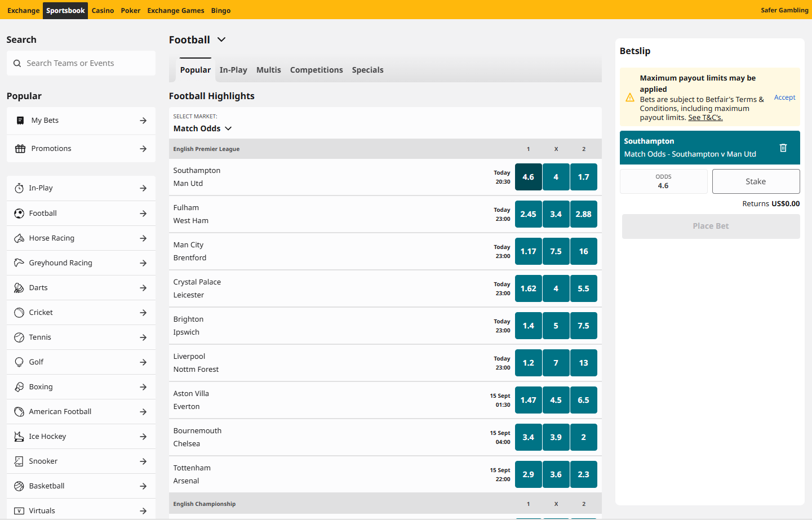Remove Southampton bet with trash icon
Viewport: 812px width, 520px height.
coord(783,148)
